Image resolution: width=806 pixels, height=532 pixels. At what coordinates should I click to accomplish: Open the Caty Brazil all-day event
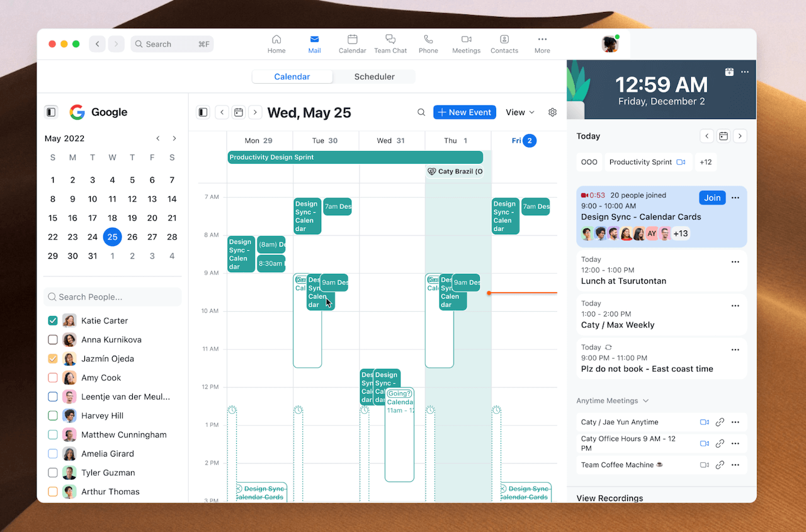pos(455,171)
